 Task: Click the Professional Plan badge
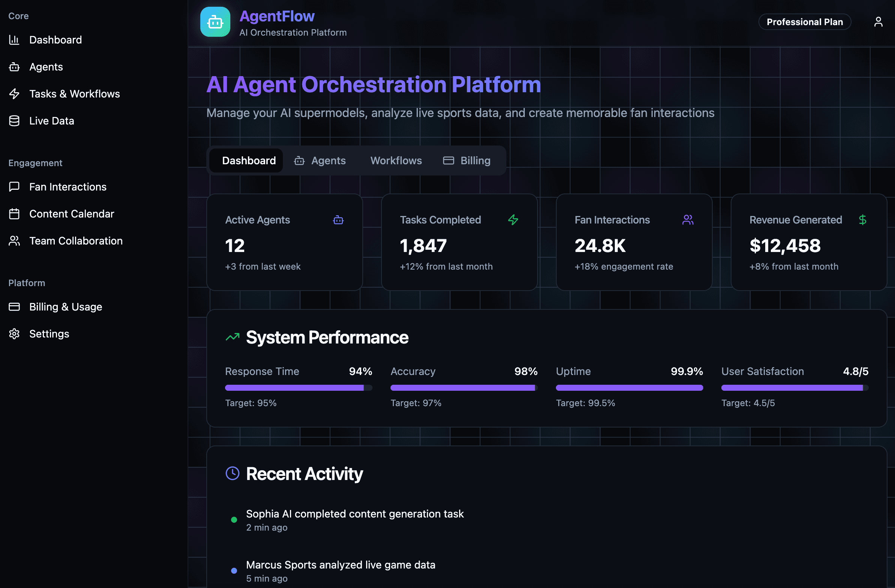tap(804, 22)
